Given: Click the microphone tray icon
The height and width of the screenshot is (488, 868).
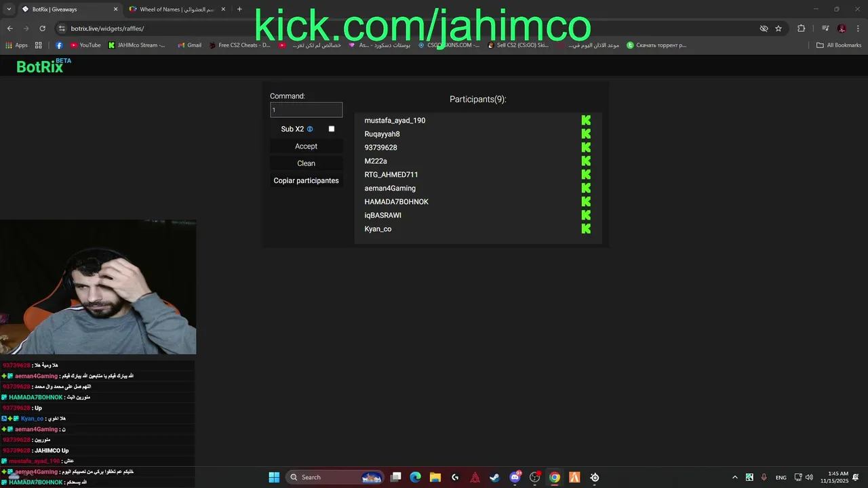Looking at the screenshot, I should point(764,477).
